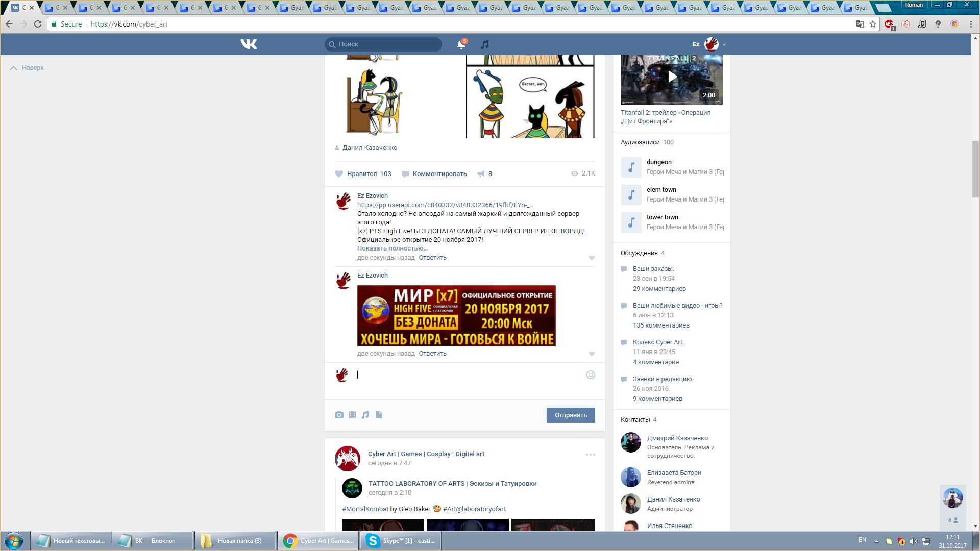Play the Titanfall 2 trailer video
980x551 pixels.
(x=672, y=77)
